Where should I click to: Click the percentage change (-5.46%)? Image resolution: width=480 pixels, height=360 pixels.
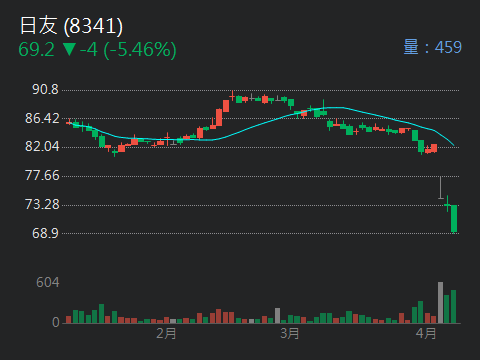[140, 50]
